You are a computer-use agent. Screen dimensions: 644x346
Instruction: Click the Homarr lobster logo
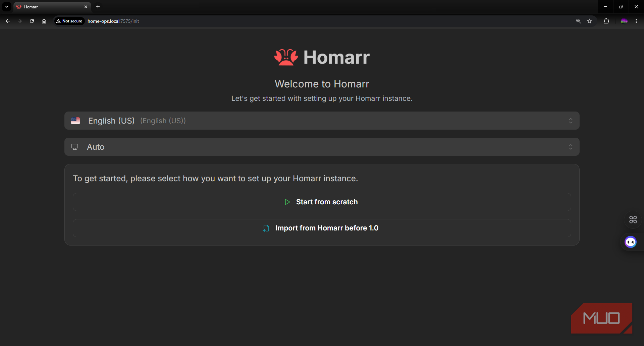286,57
